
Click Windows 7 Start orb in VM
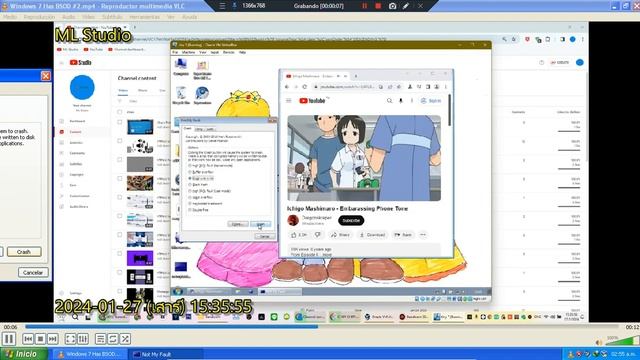(x=178, y=291)
